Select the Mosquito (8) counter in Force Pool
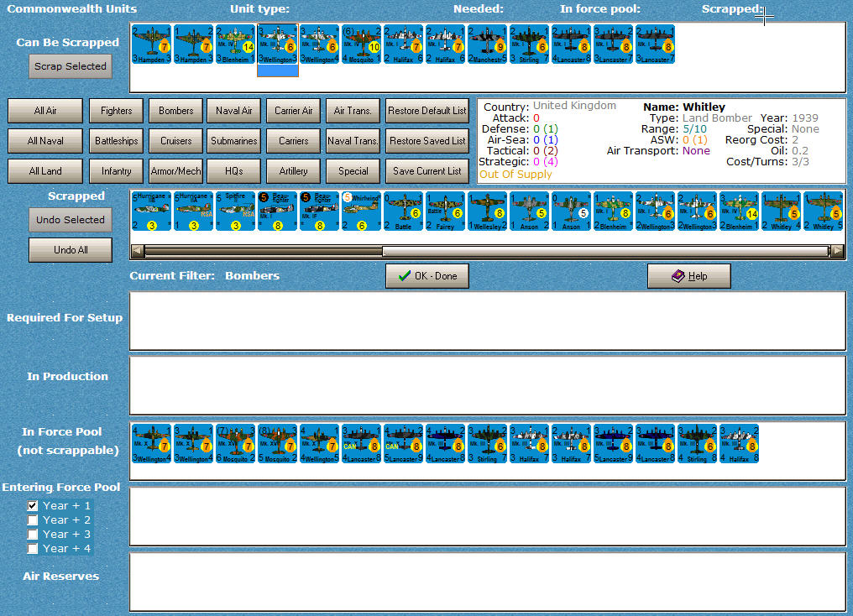 pyautogui.click(x=277, y=444)
